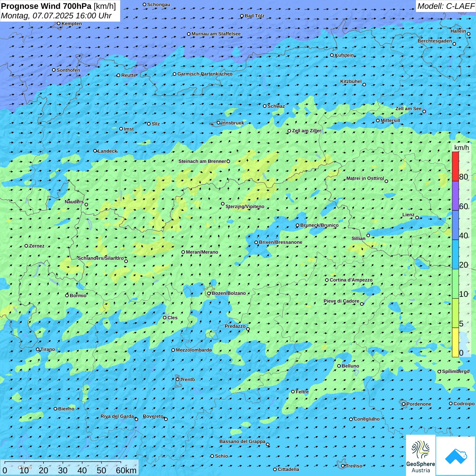Click the 'Modell: C-LAEF' label

[x=445, y=6]
